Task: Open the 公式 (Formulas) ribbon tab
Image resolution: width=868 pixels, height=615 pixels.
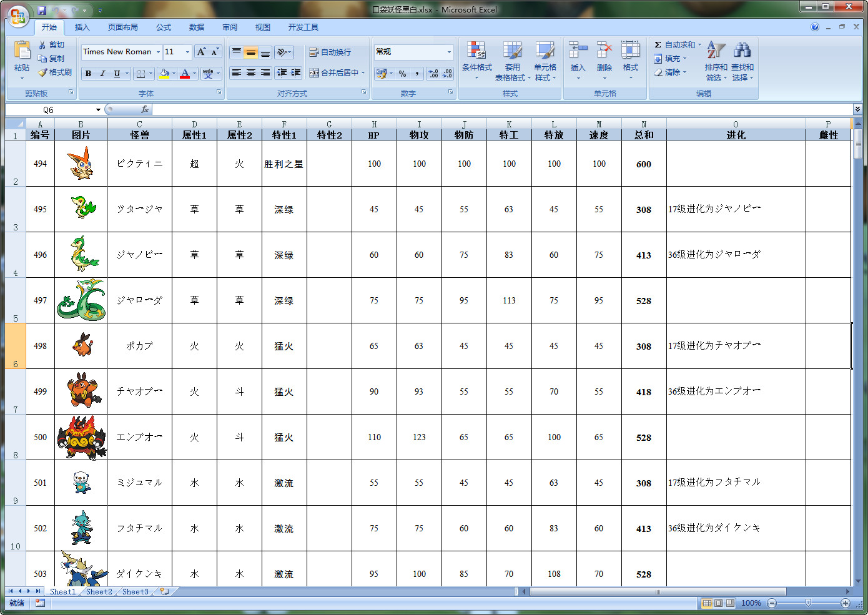Action: click(164, 27)
